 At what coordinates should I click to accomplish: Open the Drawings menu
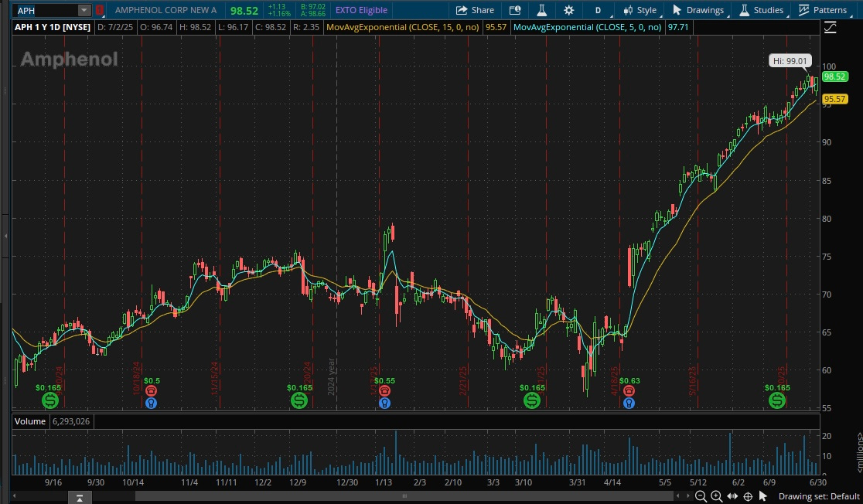click(x=698, y=10)
